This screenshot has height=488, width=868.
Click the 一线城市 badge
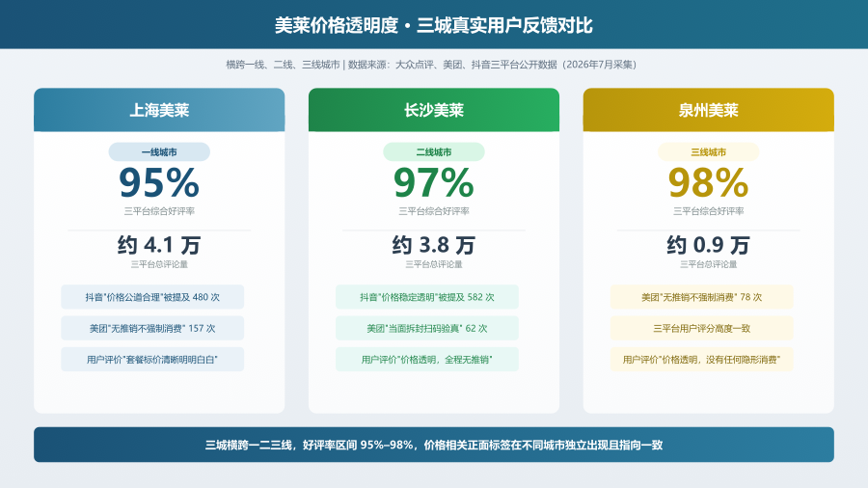(159, 152)
